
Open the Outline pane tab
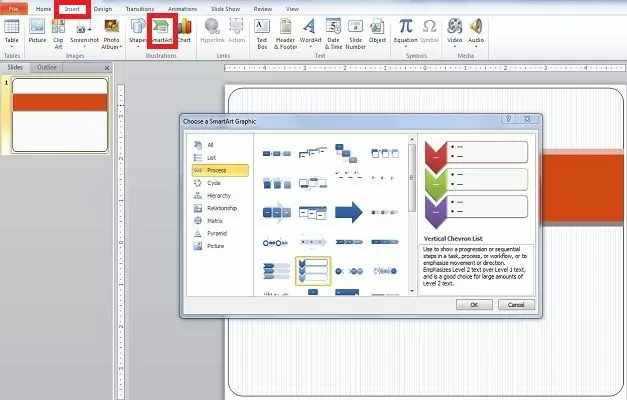(46, 67)
